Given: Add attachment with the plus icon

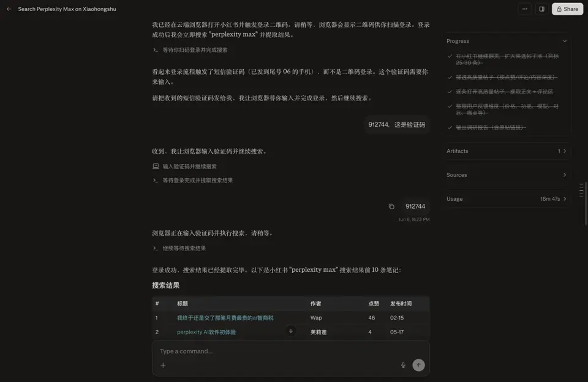Looking at the screenshot, I should click(x=163, y=365).
